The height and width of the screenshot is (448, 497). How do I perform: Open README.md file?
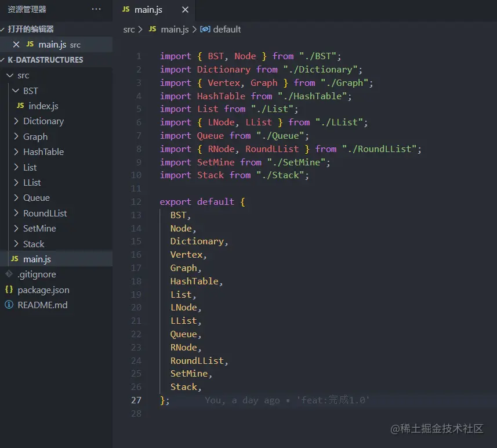click(42, 305)
